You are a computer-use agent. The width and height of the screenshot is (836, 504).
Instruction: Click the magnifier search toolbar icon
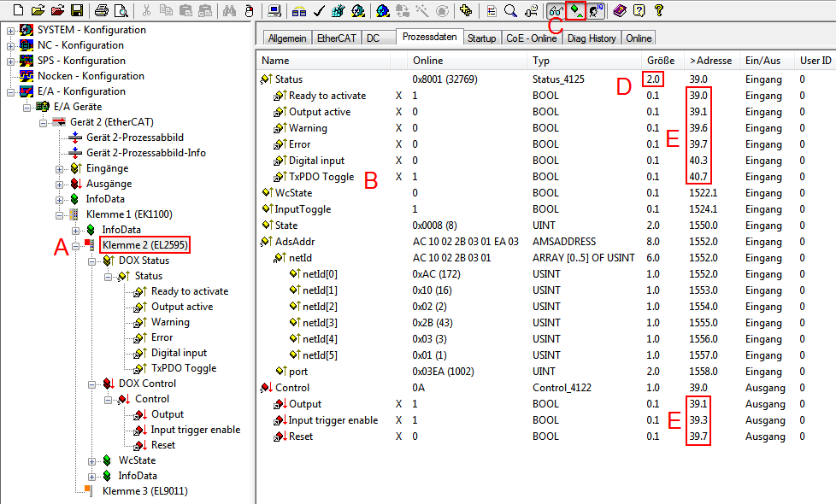click(510, 10)
